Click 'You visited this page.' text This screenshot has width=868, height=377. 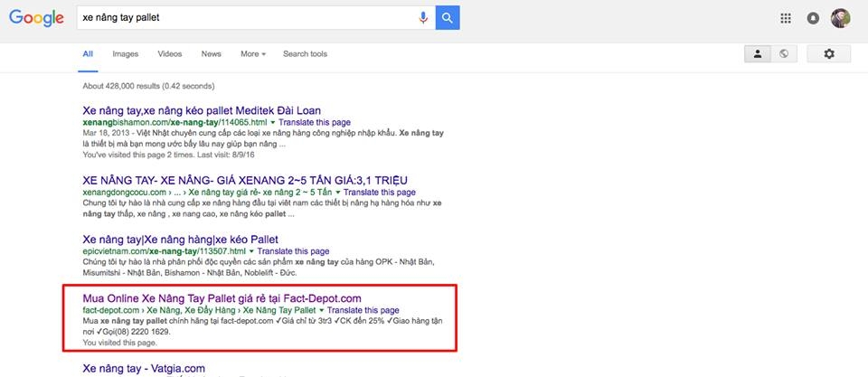119,343
